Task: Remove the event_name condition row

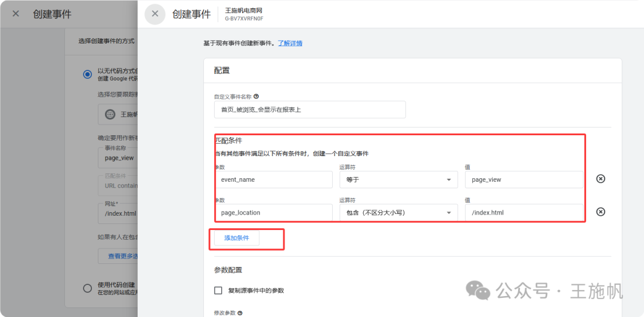Action: pos(600,179)
